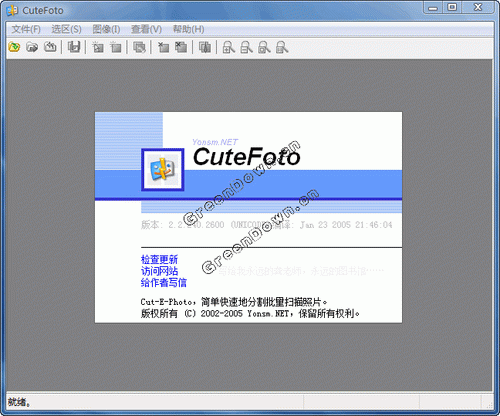Viewport: 500px width, 416px height.
Task: Click the overlapping rectangles toolbar icon
Action: (x=139, y=47)
